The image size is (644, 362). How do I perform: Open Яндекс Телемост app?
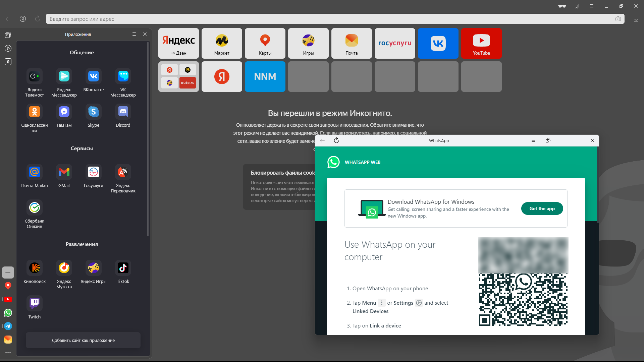[35, 82]
